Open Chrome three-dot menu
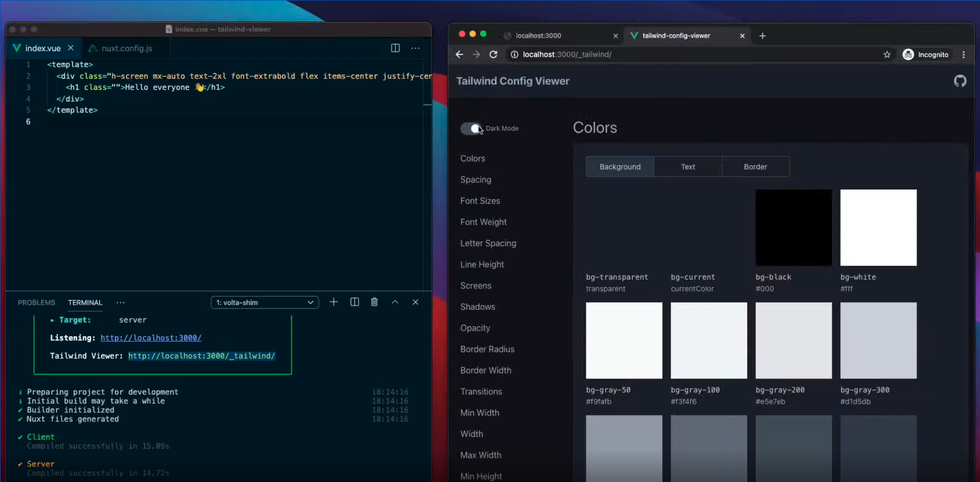Image resolution: width=980 pixels, height=482 pixels. (964, 55)
